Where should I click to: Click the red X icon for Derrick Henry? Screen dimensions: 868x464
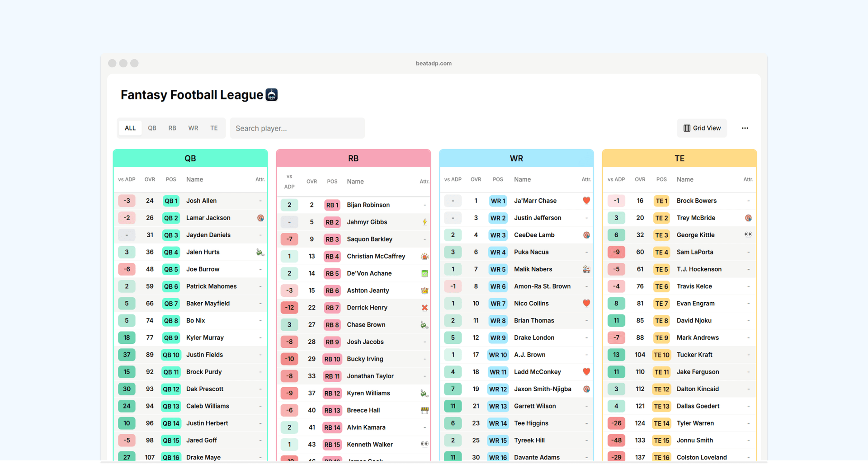[x=425, y=308]
